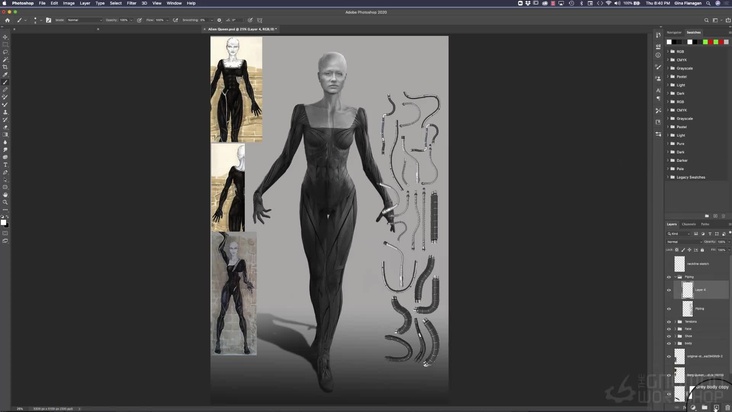Image resolution: width=732 pixels, height=412 pixels.
Task: Click lock all icon in Layers panel
Action: (702, 250)
